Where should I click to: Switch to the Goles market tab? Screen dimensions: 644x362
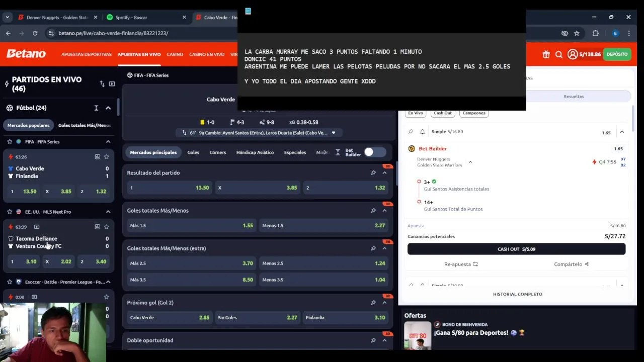coord(193,152)
